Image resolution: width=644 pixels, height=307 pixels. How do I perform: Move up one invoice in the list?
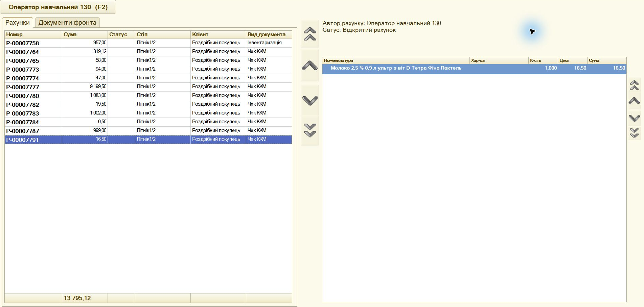(310, 66)
